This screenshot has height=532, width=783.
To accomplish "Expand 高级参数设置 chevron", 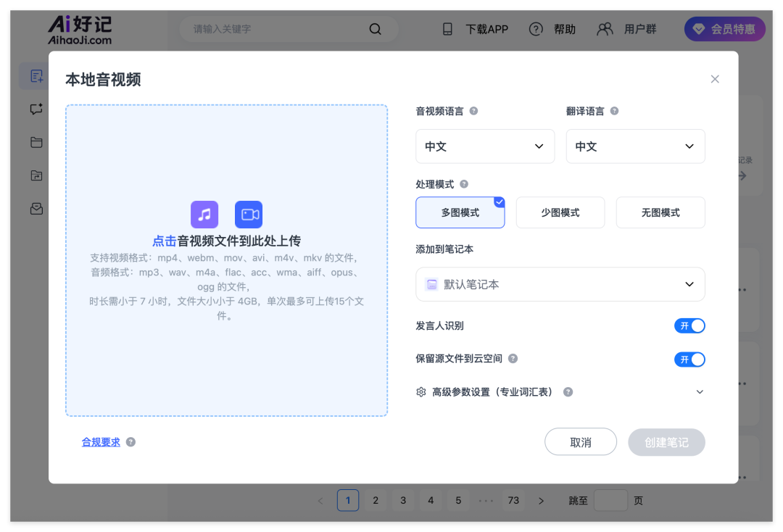I will pos(700,392).
